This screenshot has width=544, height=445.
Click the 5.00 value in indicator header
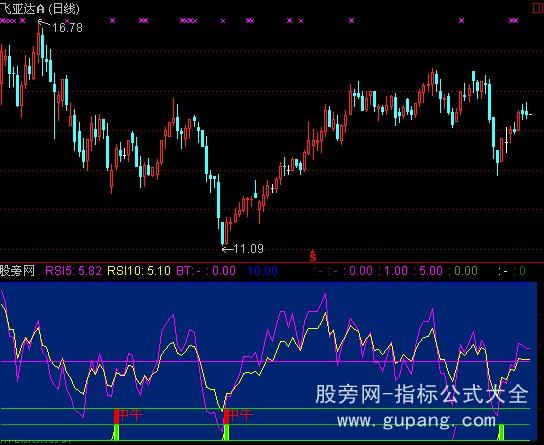431,271
